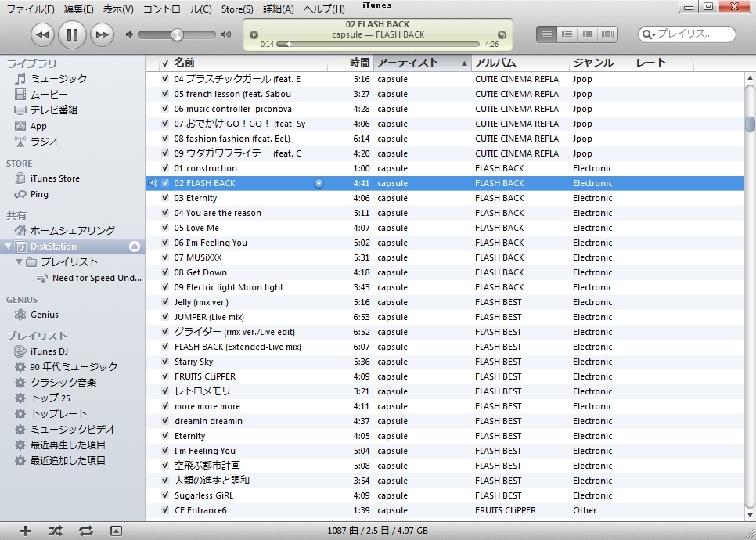Eject the DiskStation shared library
The image size is (756, 540).
[135, 247]
